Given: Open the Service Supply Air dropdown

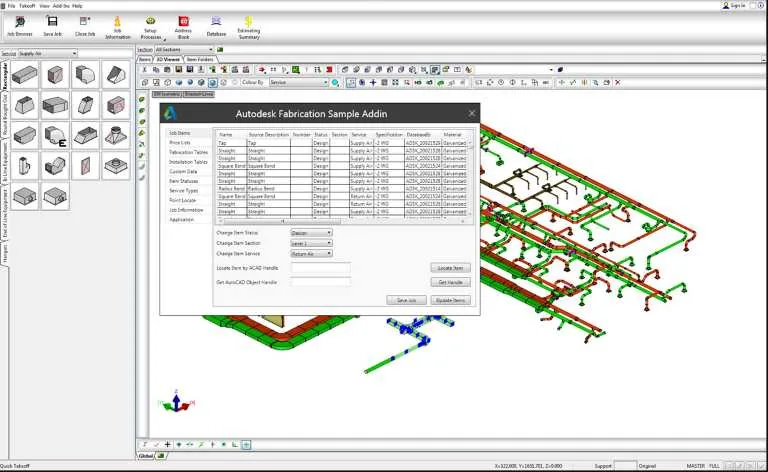Looking at the screenshot, I should (48, 53).
